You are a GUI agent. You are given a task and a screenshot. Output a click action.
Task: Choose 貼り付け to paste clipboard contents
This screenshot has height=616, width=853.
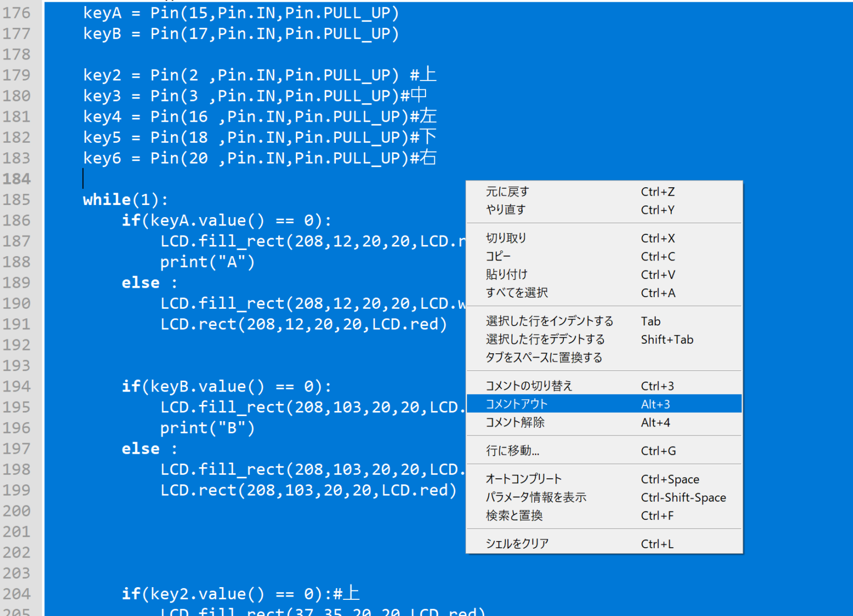pos(506,274)
